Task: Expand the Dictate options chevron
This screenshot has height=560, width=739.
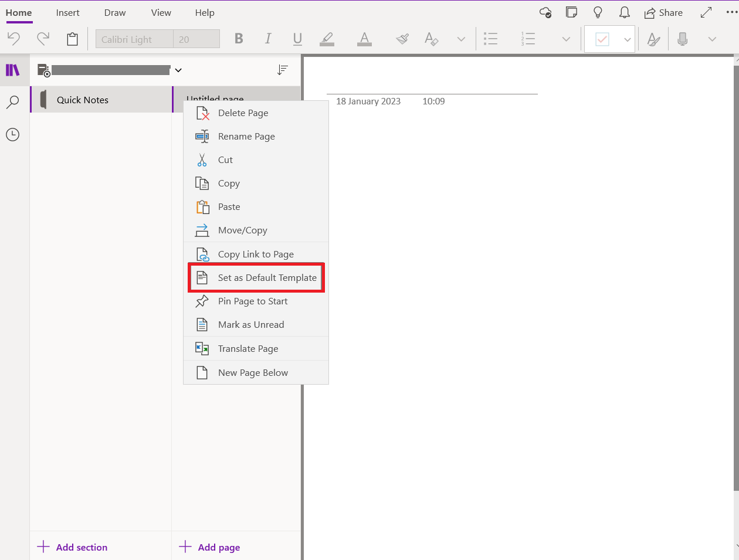Action: point(712,39)
